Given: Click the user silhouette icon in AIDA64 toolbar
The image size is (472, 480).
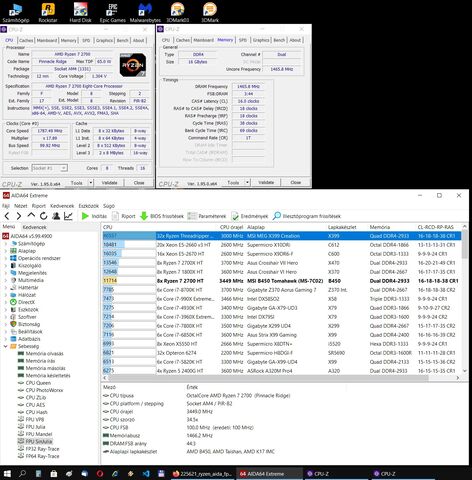Looking at the screenshot, I should [x=56, y=216].
